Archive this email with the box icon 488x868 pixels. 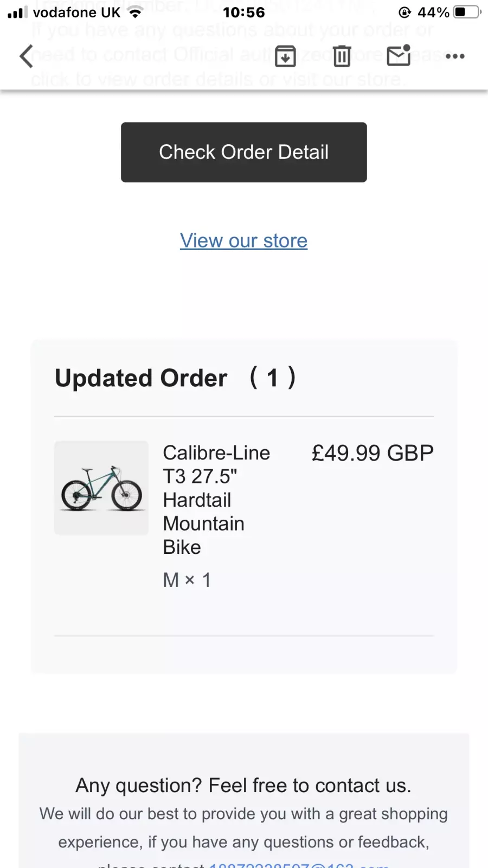click(x=285, y=56)
